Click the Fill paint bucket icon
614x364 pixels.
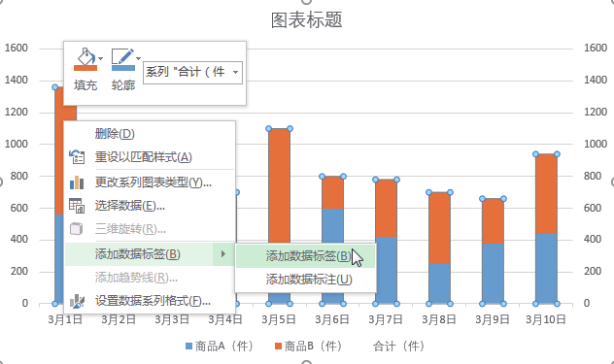[x=85, y=56]
